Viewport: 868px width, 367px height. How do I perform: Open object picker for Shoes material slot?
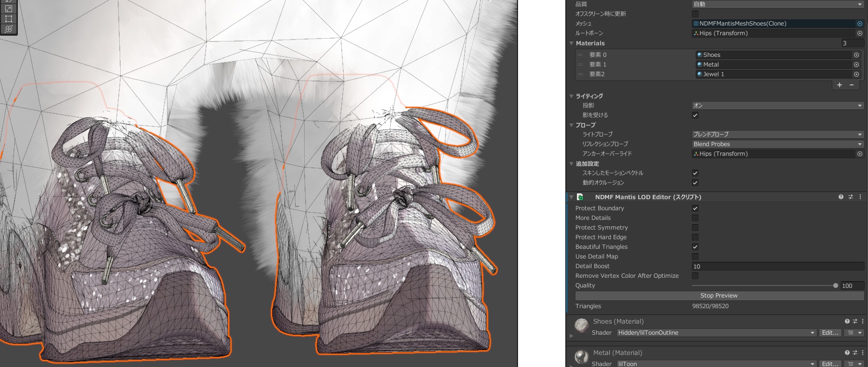tap(856, 55)
